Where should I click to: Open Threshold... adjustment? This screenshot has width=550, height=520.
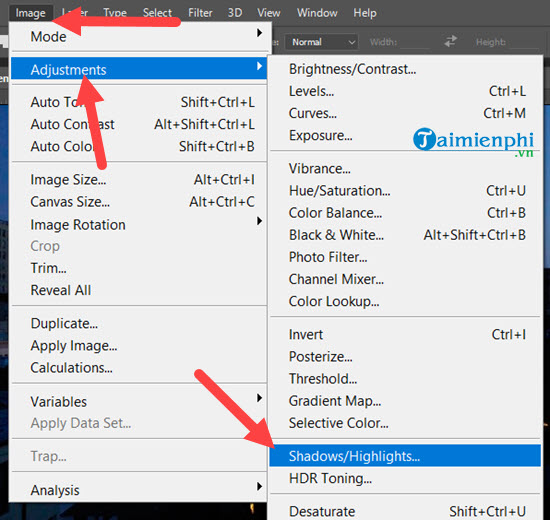pos(405,379)
